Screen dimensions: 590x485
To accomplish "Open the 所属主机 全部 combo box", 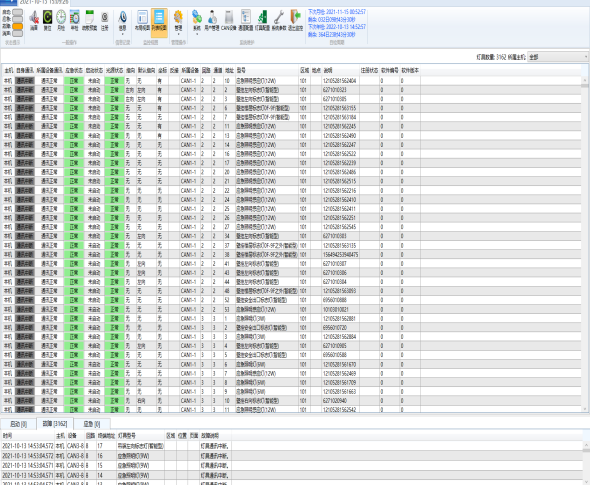I will [558, 57].
